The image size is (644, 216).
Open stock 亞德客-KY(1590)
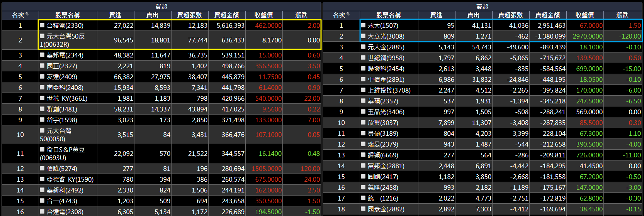click(70, 179)
